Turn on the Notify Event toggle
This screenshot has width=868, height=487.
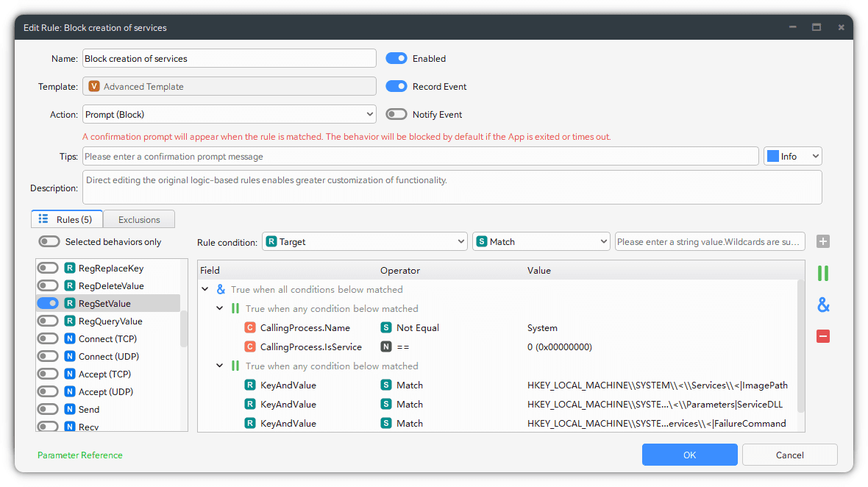coord(396,115)
